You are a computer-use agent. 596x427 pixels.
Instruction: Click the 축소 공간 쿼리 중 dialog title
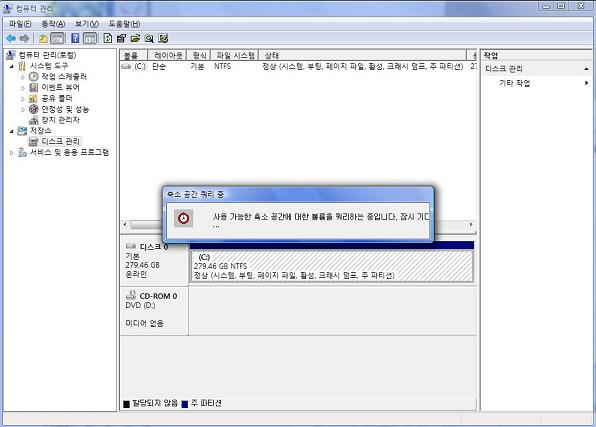coord(195,195)
